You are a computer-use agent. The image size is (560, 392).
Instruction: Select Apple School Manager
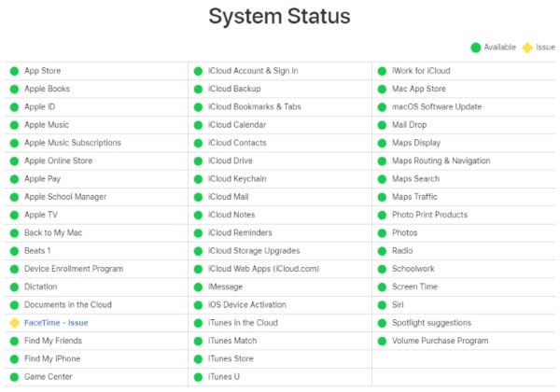pyautogui.click(x=65, y=197)
